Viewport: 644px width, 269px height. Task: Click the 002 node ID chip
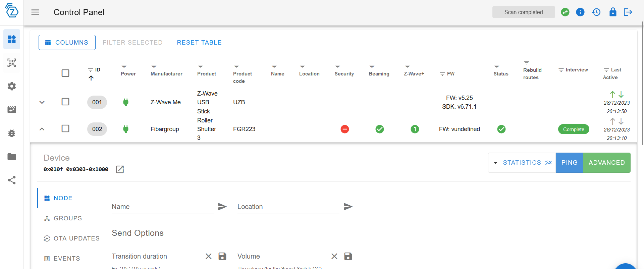click(x=97, y=129)
